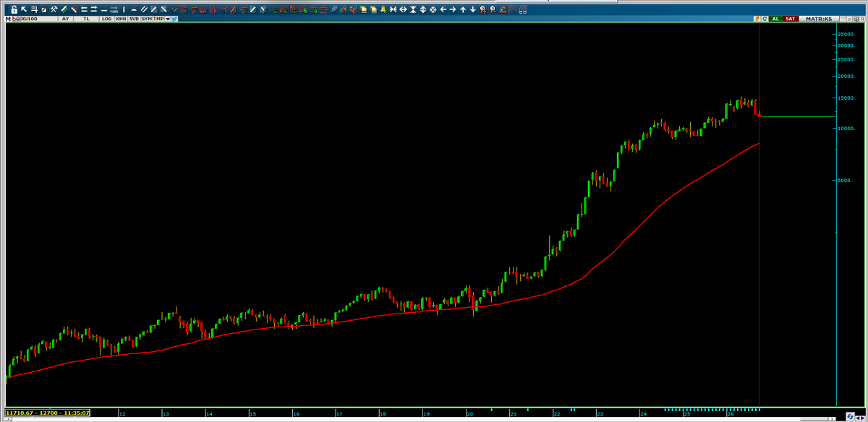Click the lightning bolt quick order icon
This screenshot has width=868, height=422.
pyautogui.click(x=757, y=19)
